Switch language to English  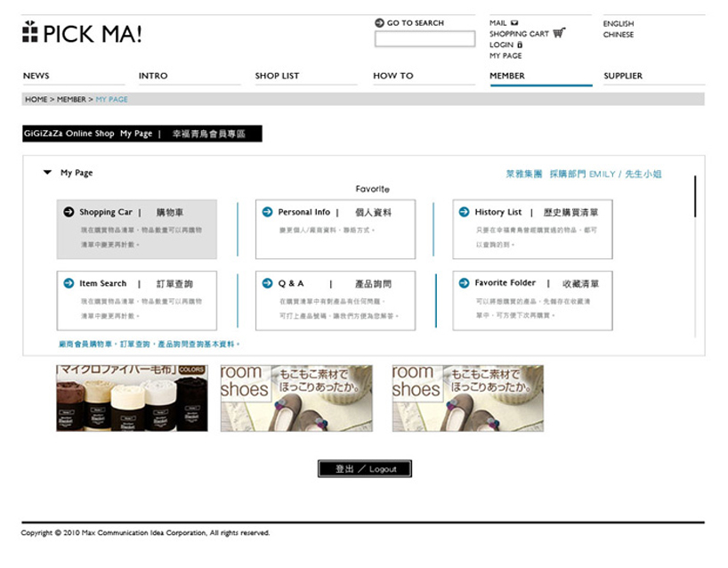(x=619, y=24)
